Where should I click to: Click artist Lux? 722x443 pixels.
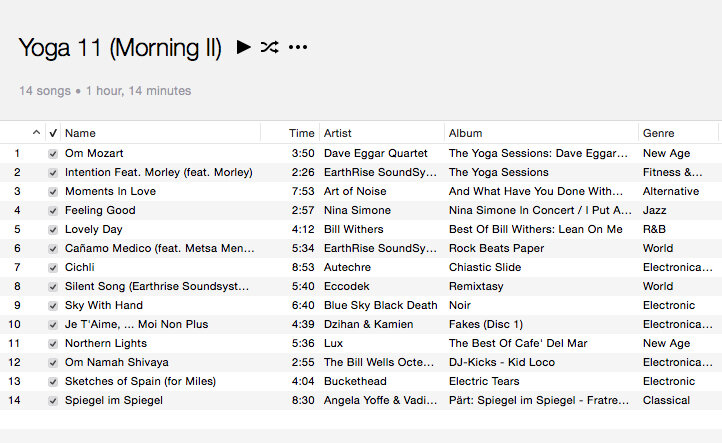[x=333, y=343]
